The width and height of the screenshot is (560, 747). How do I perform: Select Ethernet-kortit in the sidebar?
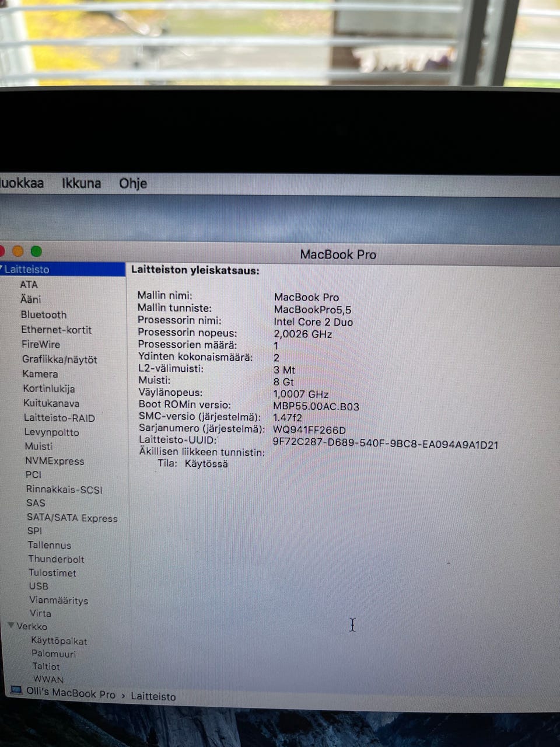(57, 330)
